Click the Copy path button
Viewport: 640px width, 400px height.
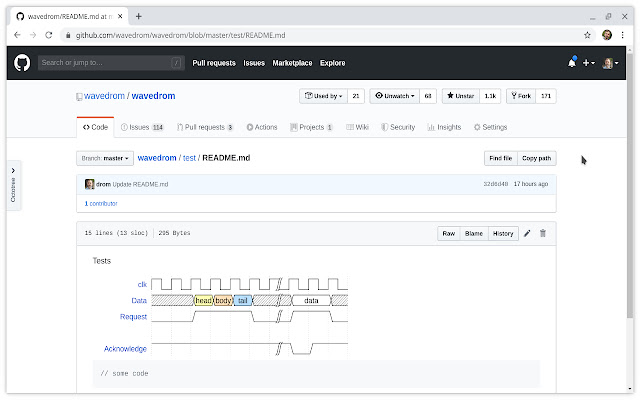(x=536, y=158)
